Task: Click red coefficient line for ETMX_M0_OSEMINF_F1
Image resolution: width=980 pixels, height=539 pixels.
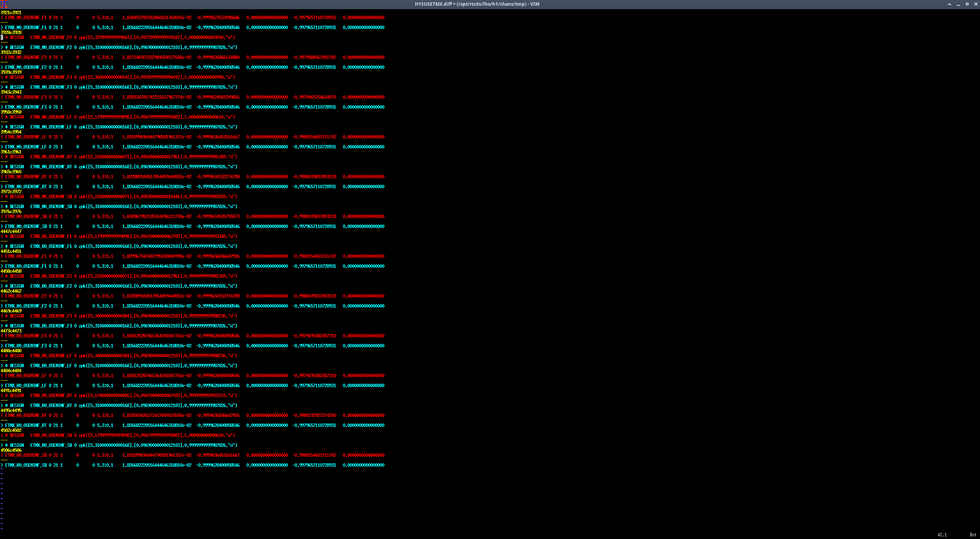Action: click(x=193, y=18)
